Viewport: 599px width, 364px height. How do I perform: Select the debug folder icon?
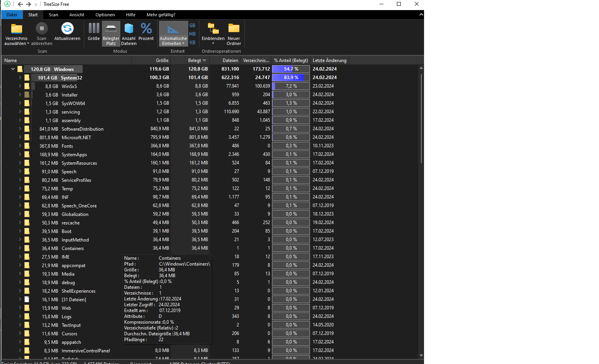[x=27, y=282]
